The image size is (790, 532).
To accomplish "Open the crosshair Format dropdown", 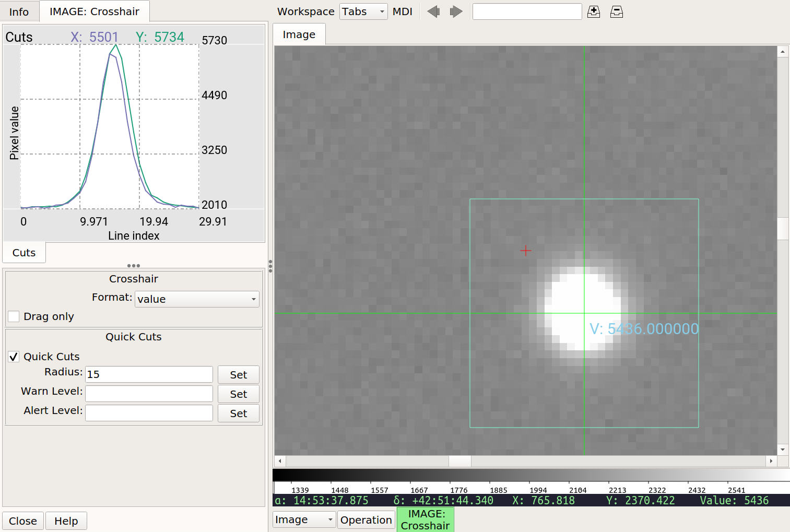I will [x=197, y=299].
